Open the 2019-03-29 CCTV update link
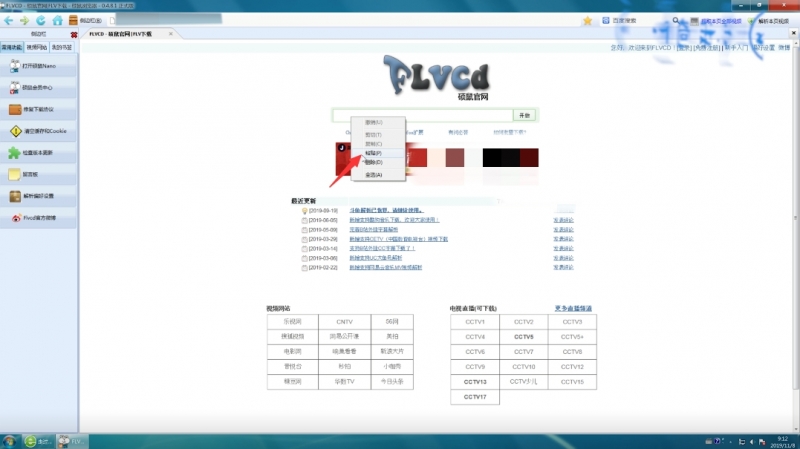This screenshot has height=449, width=800. 398,239
